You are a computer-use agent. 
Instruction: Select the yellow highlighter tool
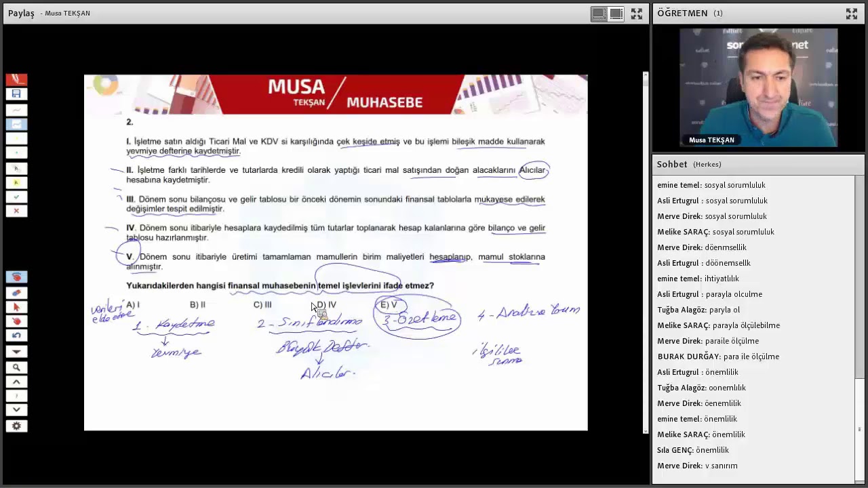[16, 182]
